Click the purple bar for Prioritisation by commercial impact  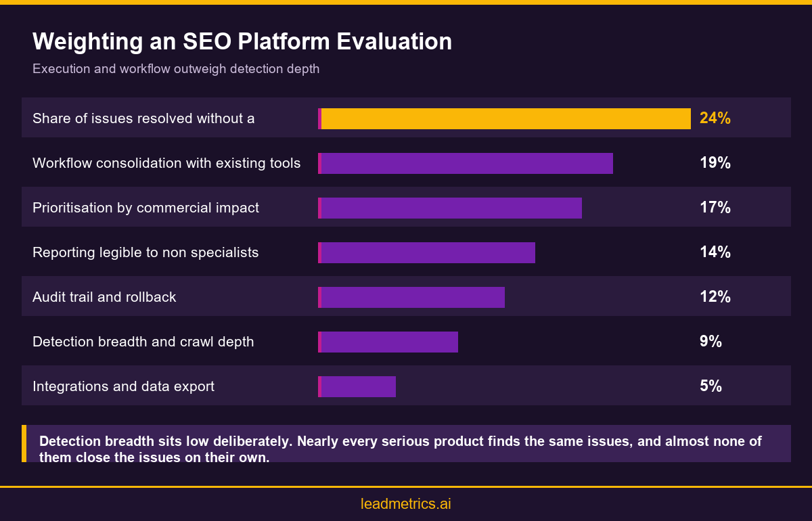click(x=450, y=208)
